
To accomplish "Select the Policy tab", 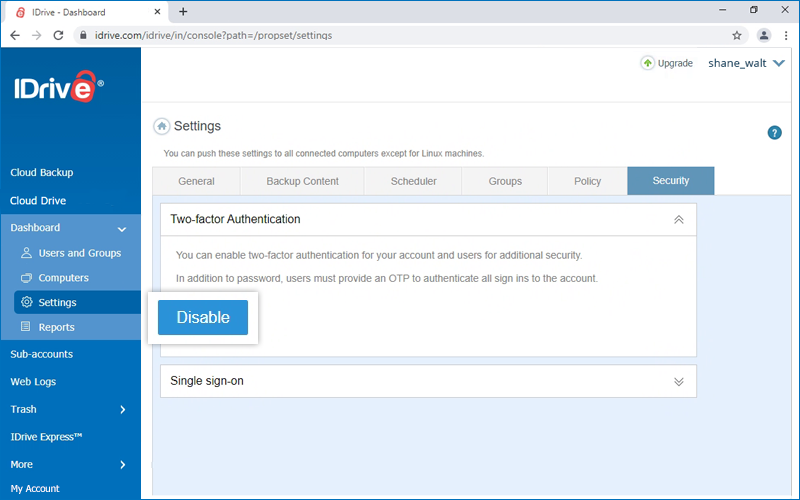I will 587,181.
